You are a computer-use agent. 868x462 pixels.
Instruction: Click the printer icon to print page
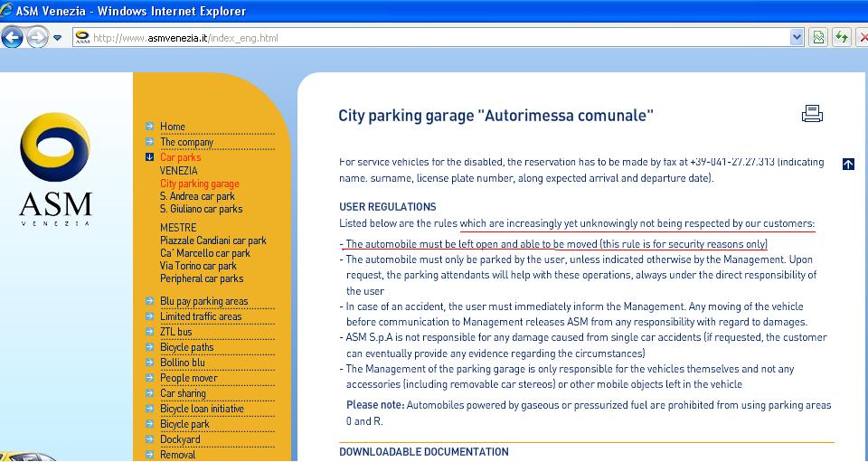click(812, 113)
